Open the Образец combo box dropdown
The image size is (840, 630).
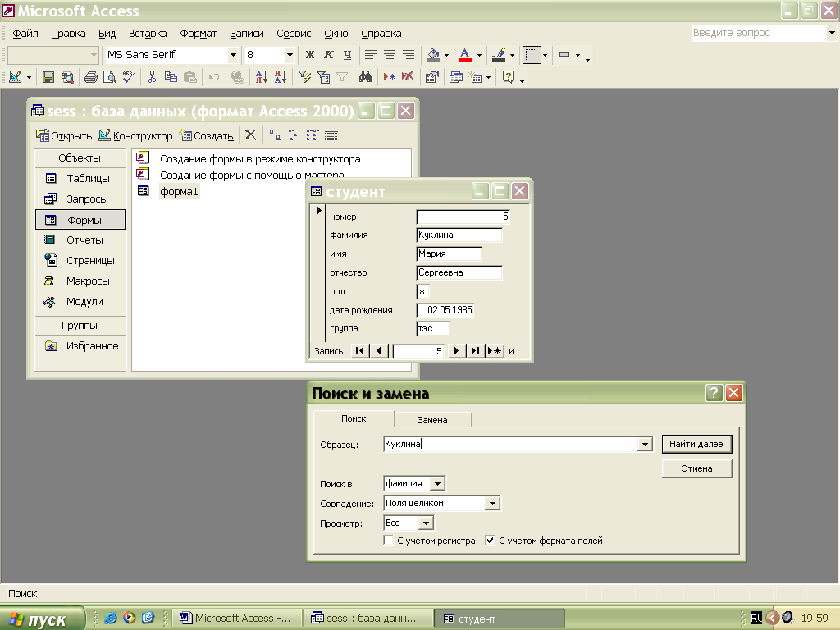[x=645, y=444]
